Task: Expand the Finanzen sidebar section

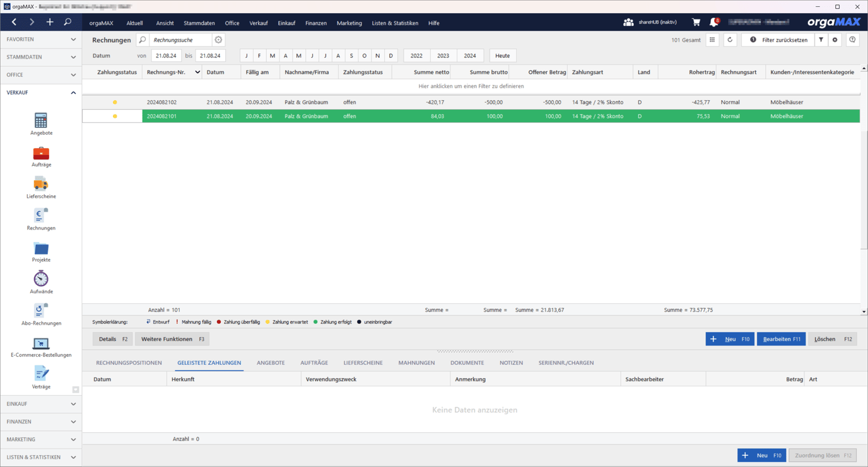Action: point(41,422)
